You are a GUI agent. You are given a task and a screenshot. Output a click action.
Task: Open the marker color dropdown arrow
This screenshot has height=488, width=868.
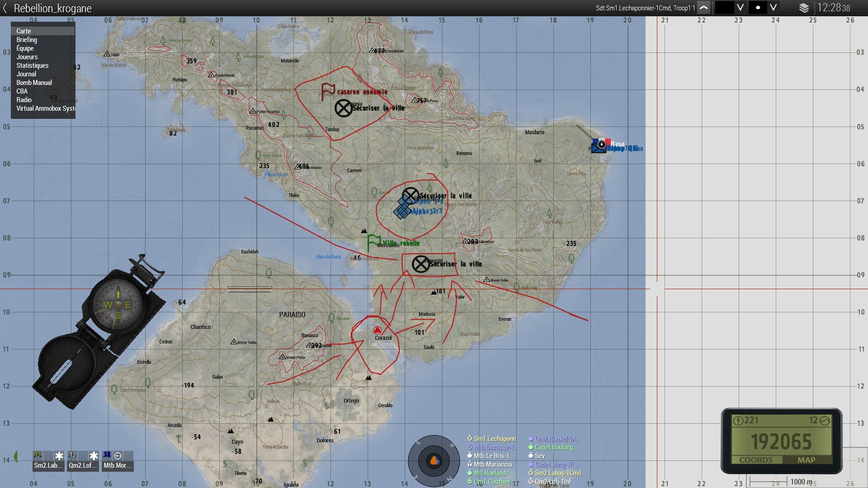click(x=740, y=8)
